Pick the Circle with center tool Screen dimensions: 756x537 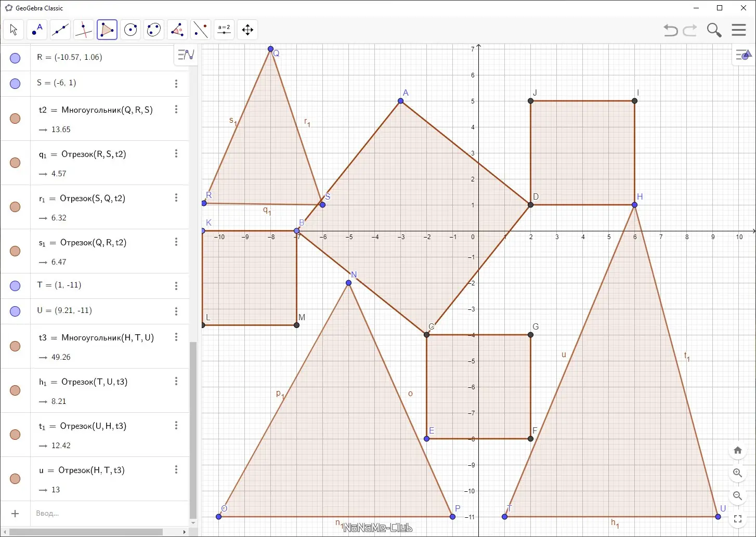coord(131,30)
